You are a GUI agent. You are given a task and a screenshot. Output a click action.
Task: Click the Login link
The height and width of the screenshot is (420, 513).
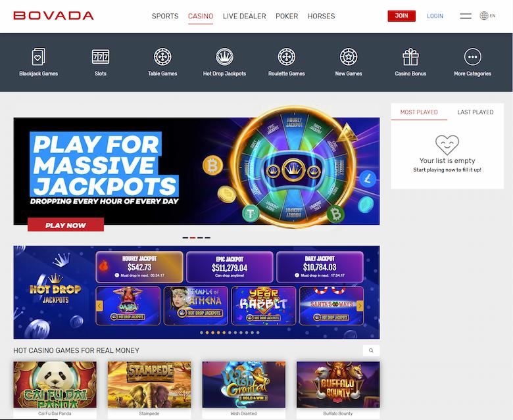pyautogui.click(x=435, y=16)
